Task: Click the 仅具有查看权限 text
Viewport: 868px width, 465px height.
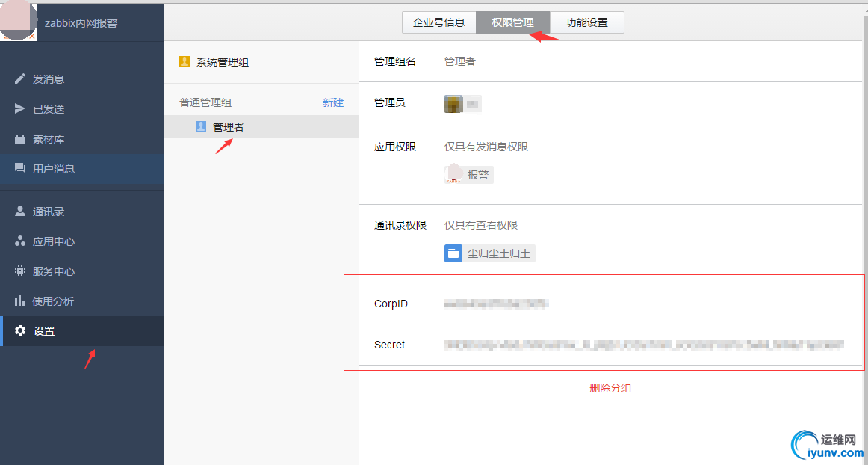Action: pos(481,225)
